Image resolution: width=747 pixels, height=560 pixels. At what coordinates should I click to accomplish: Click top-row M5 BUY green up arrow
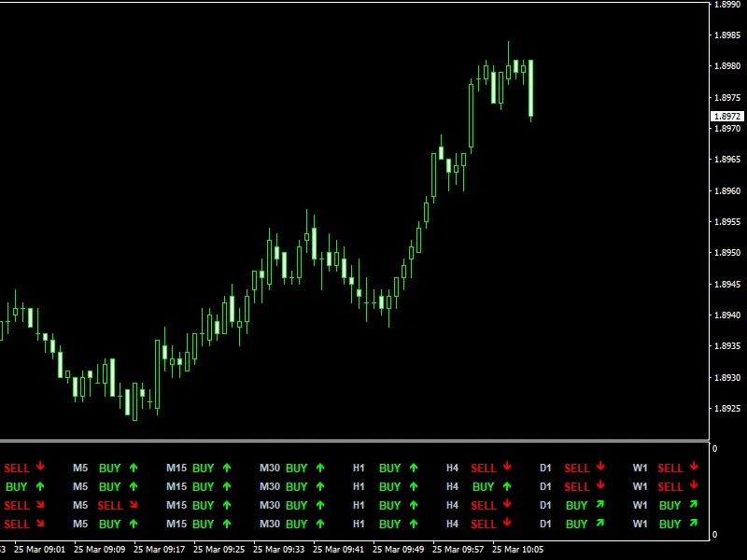pos(134,469)
